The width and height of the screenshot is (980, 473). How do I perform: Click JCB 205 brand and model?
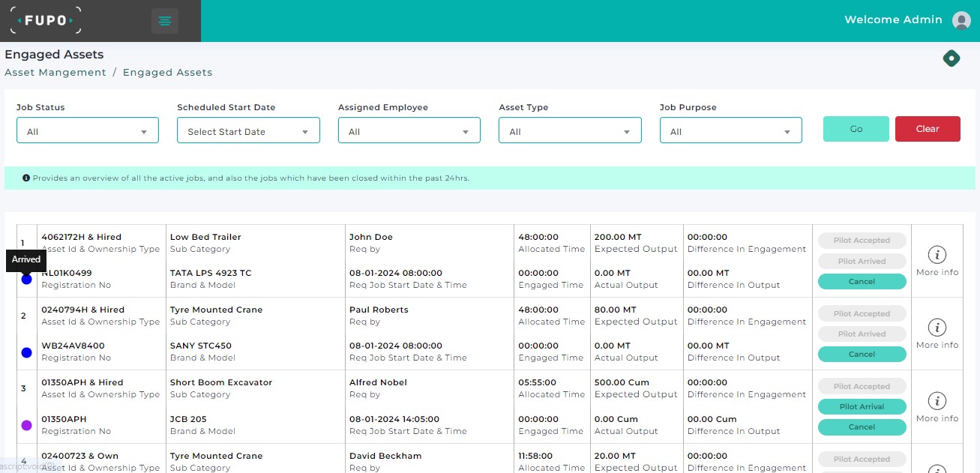(x=188, y=419)
